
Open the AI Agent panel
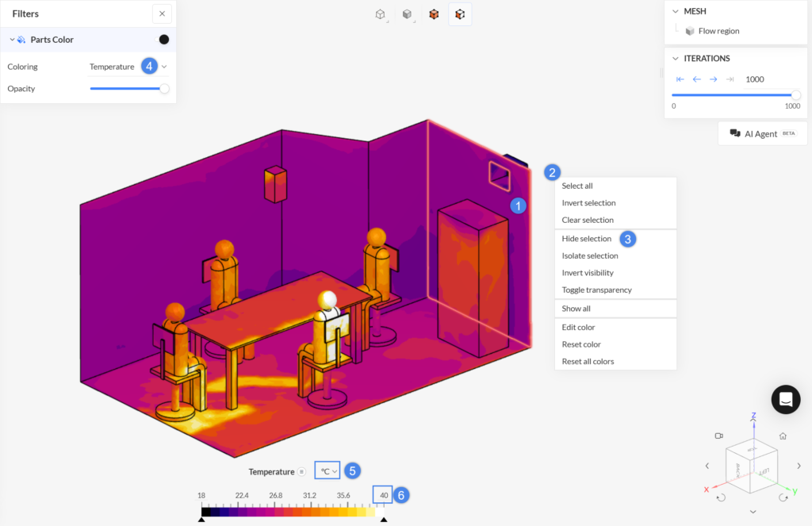pyautogui.click(x=762, y=134)
